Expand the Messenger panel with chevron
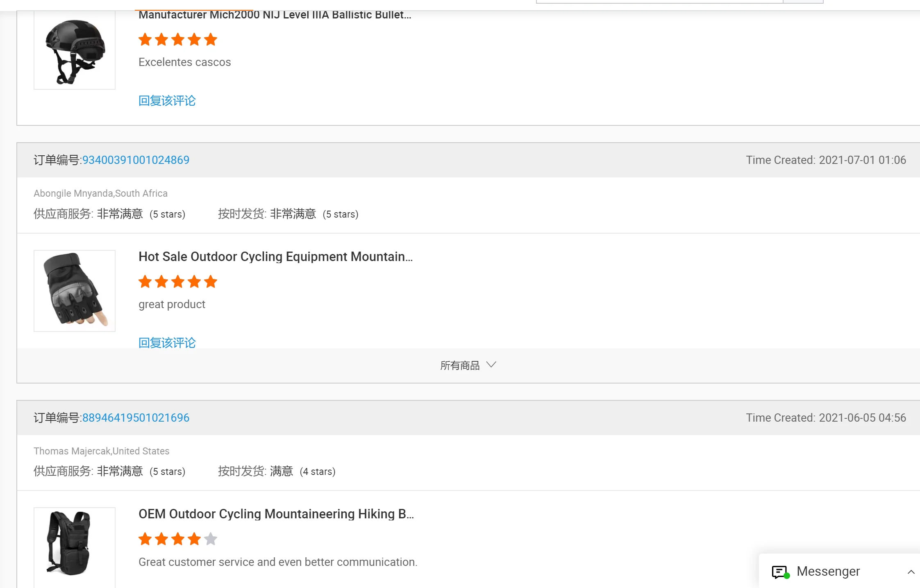The image size is (920, 588). point(911,572)
